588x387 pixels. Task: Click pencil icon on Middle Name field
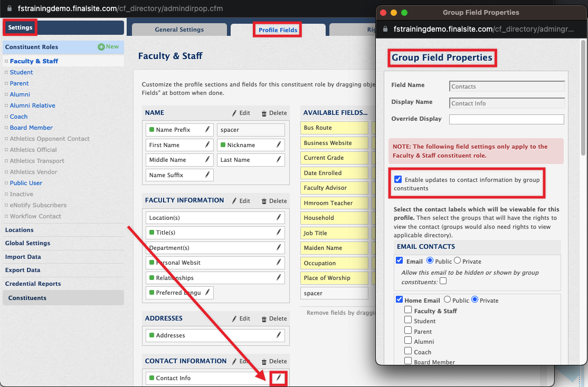click(207, 159)
